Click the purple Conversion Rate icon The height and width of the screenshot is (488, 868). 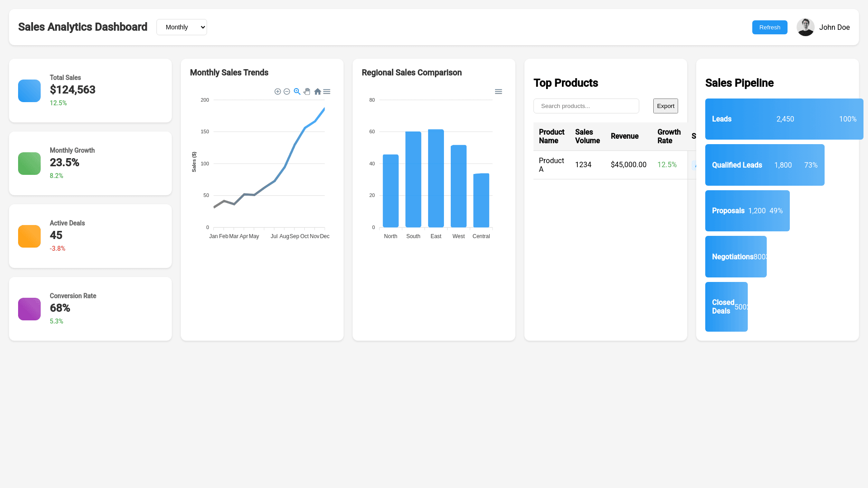coord(29,309)
